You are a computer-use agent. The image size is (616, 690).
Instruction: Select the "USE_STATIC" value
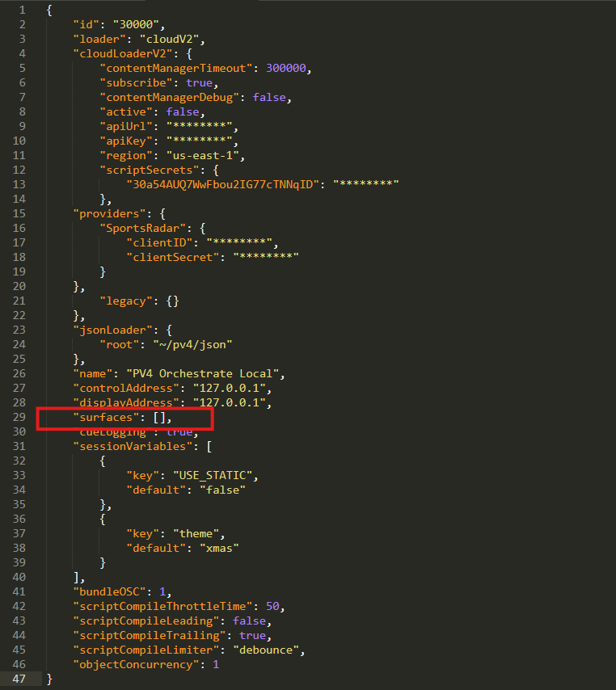213,476
